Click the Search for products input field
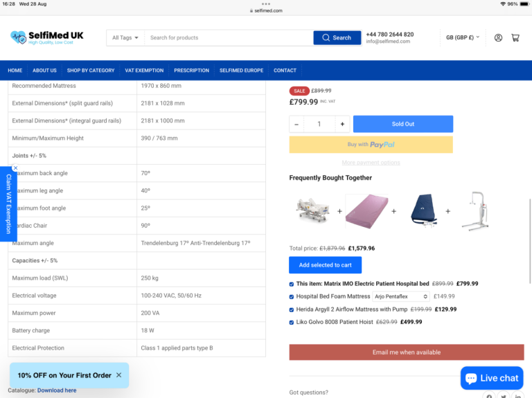 coord(229,37)
